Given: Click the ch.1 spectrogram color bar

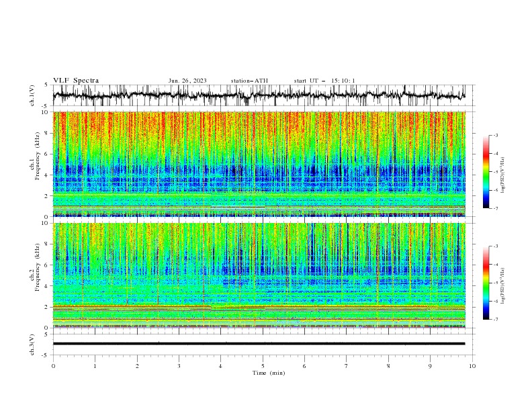Looking at the screenshot, I should (x=486, y=171).
